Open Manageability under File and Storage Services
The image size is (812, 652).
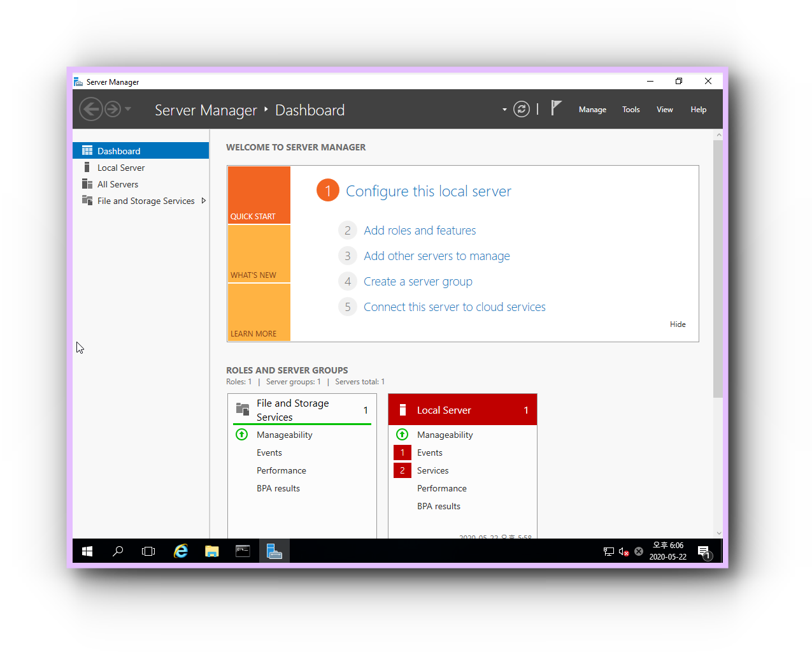pos(284,435)
